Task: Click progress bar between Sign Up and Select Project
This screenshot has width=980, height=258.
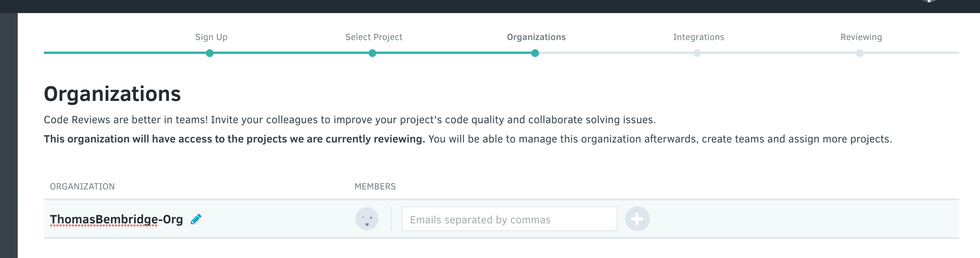Action: (x=291, y=53)
